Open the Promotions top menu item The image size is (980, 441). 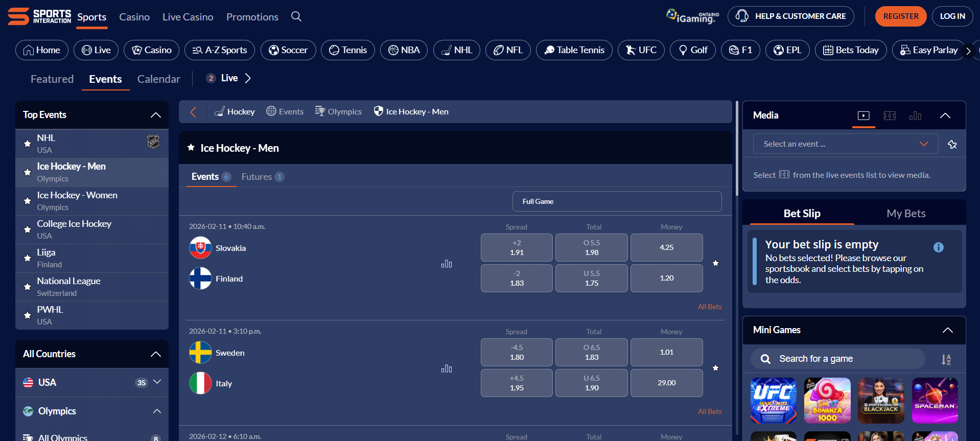point(252,17)
